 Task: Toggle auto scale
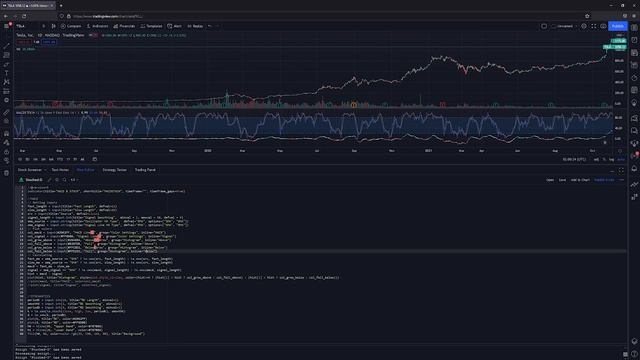coord(621,160)
